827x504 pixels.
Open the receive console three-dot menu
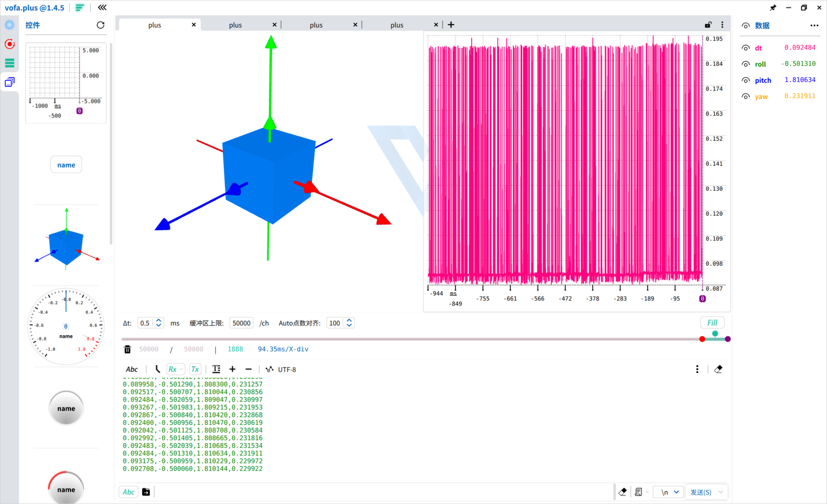pos(697,370)
